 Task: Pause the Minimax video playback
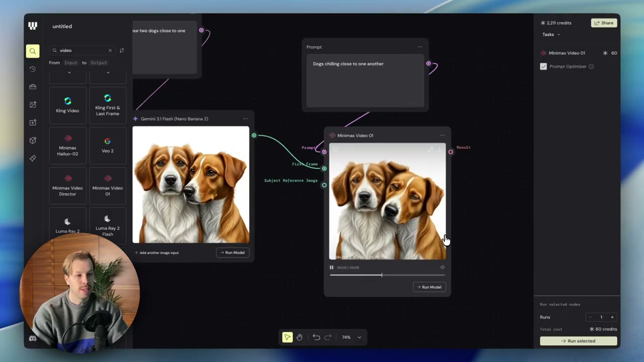(x=332, y=267)
